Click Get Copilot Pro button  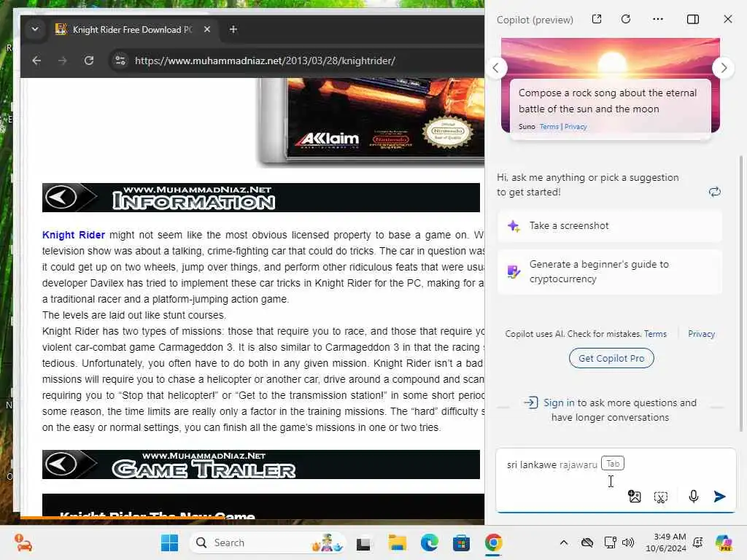pos(611,358)
